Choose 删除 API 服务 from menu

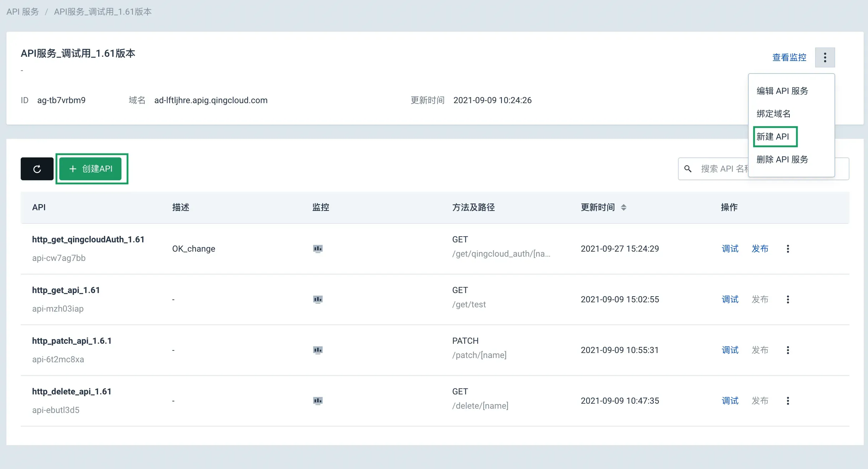[782, 160]
